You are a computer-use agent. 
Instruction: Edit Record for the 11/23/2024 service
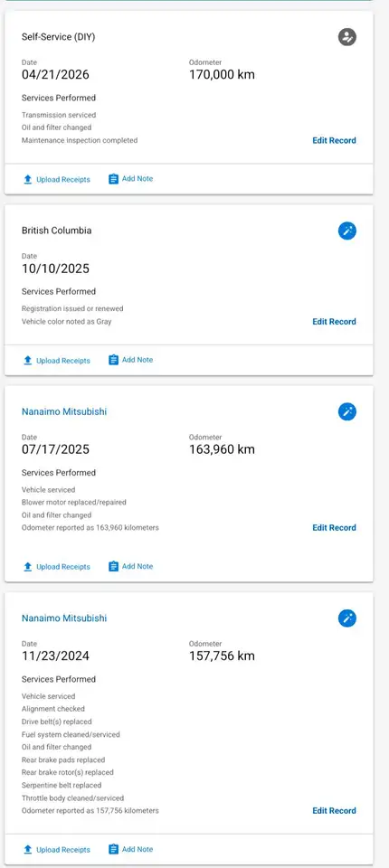pyautogui.click(x=334, y=810)
